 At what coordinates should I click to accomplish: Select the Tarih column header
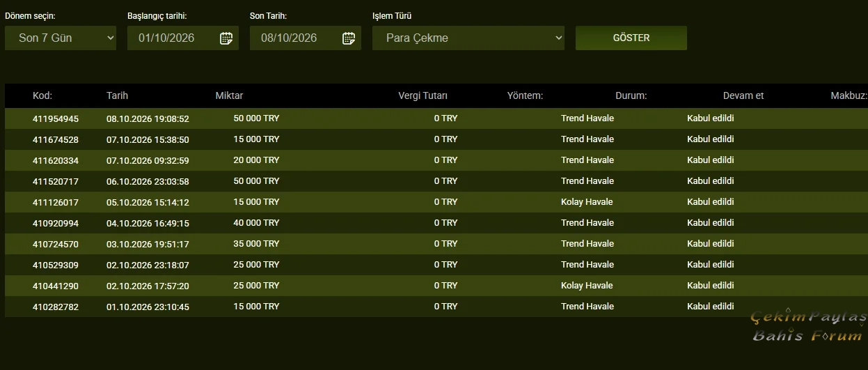(x=117, y=95)
